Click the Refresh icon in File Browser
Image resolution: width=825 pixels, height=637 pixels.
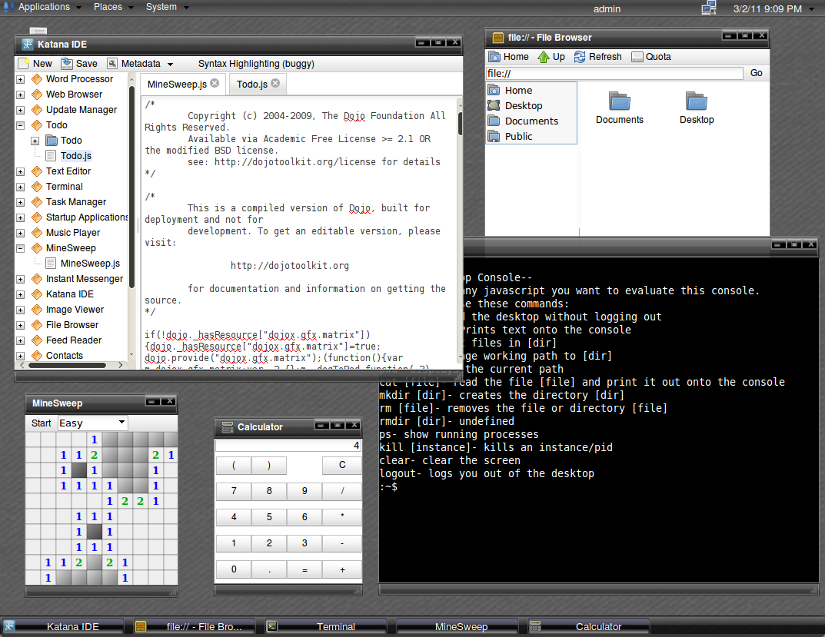point(579,57)
